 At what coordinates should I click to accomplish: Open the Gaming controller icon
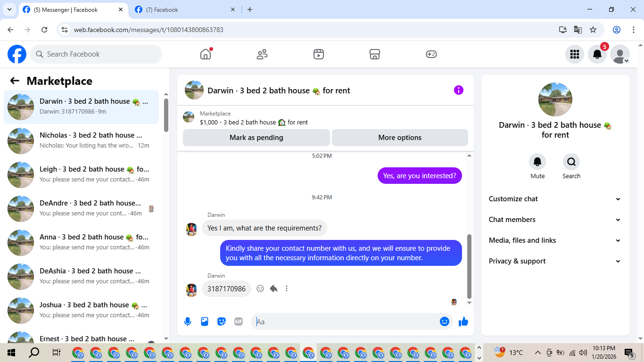click(x=431, y=54)
